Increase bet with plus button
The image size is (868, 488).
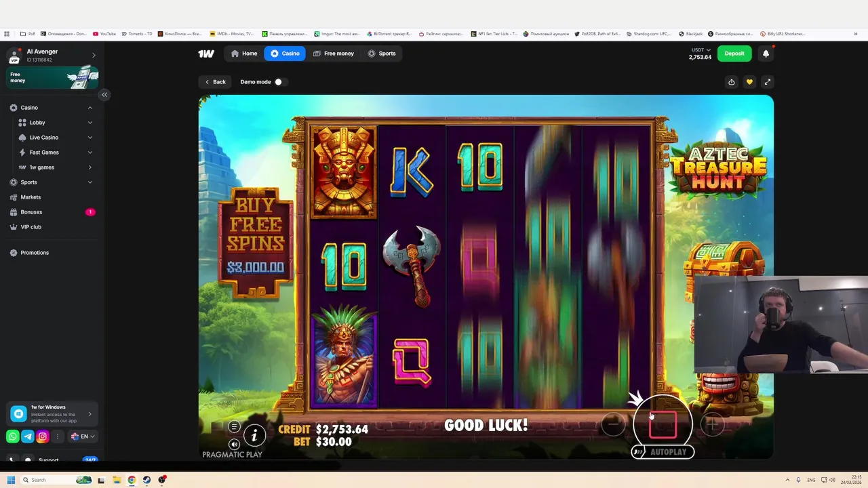click(713, 425)
